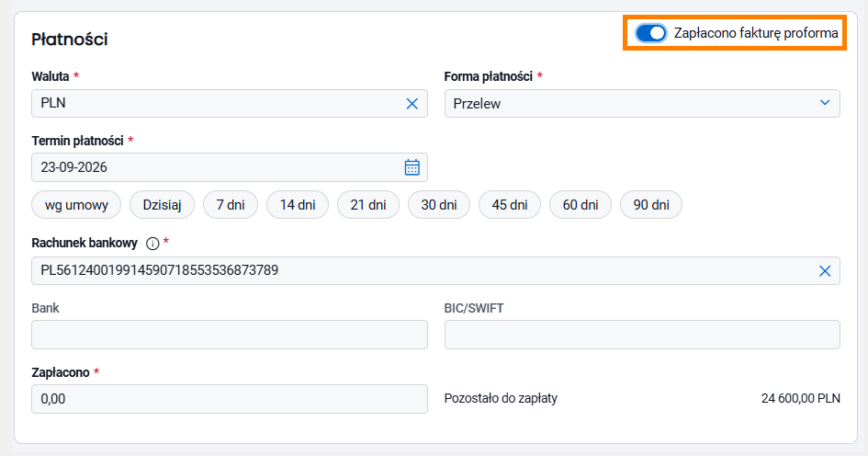Pick the 90 dni payment term

coord(651,205)
